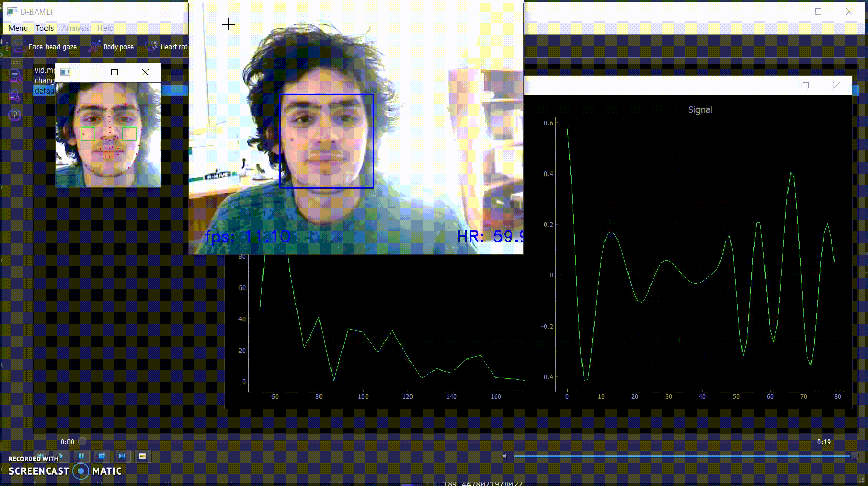Screen dimensions: 868x486
Task: Select the second file list entry
Action: (44, 80)
